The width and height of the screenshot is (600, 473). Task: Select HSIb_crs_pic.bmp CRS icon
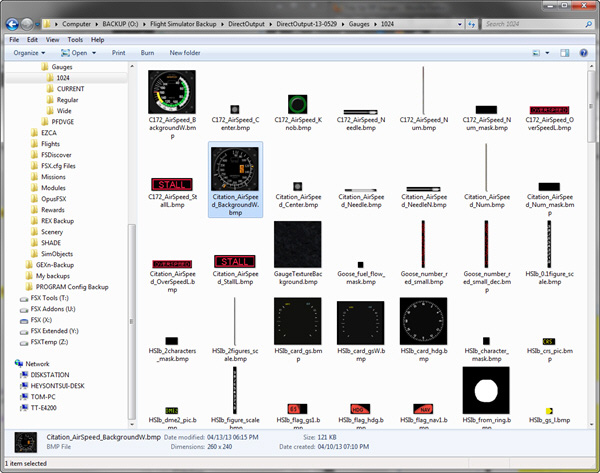549,341
